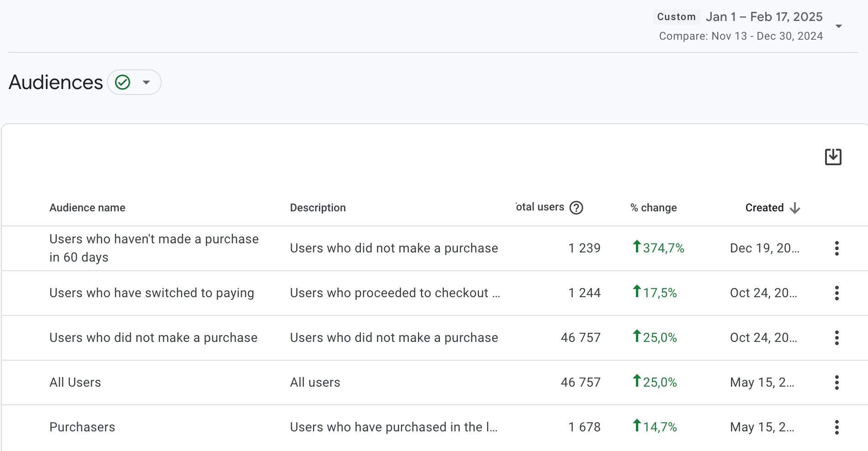Expand the Audiences status dropdown arrow

146,83
